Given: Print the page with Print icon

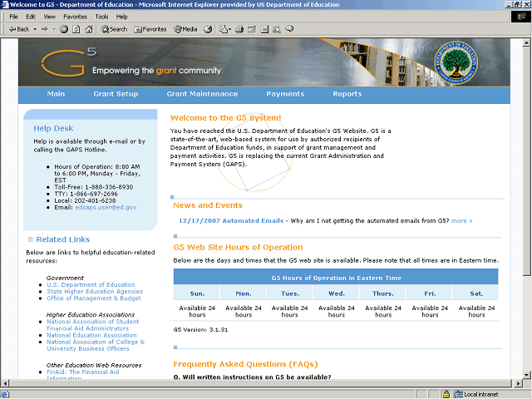Looking at the screenshot, I should pyautogui.click(x=239, y=30).
